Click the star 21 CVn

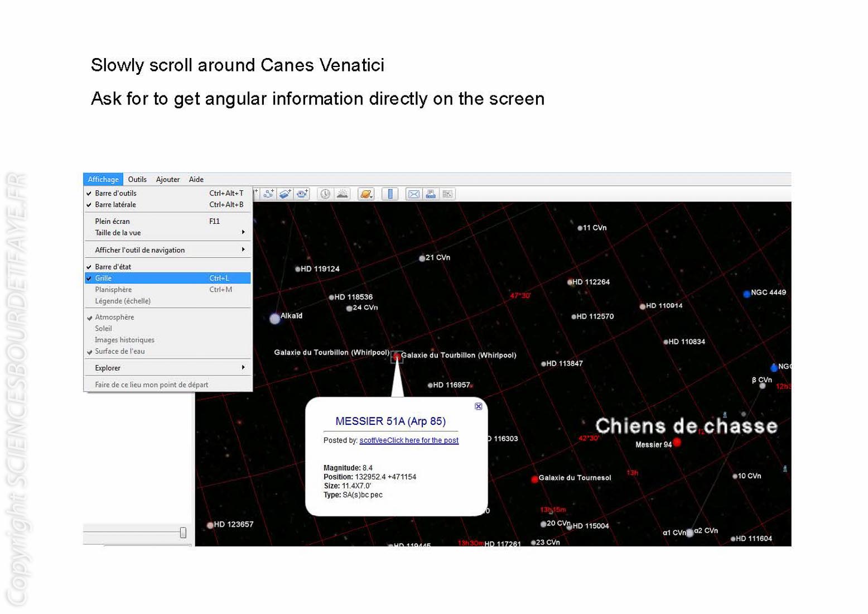(x=422, y=258)
